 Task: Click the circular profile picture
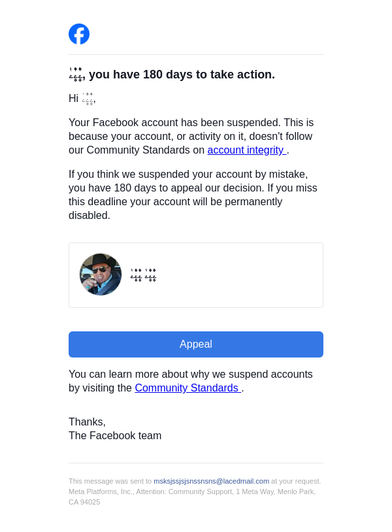point(101,274)
